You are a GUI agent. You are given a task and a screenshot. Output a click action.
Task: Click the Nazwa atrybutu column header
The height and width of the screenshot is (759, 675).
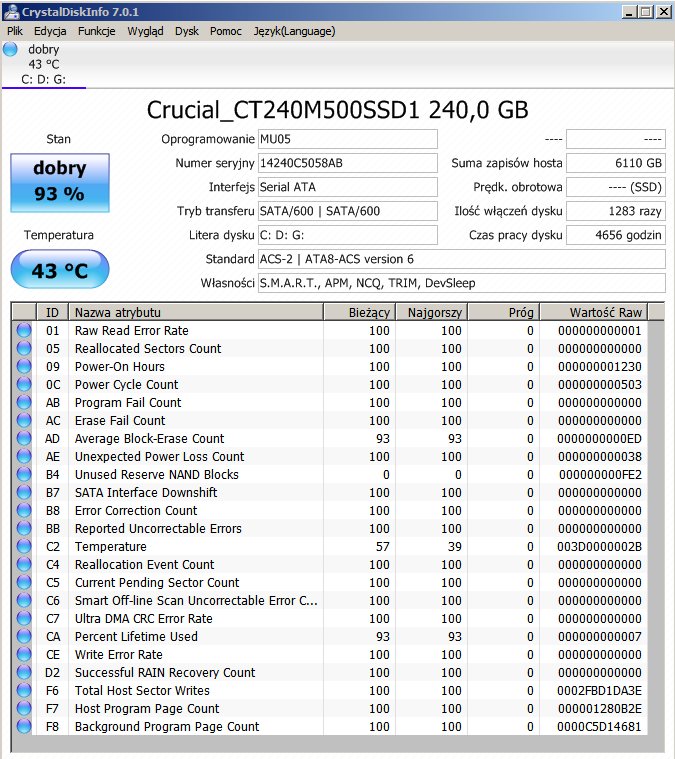click(x=196, y=312)
